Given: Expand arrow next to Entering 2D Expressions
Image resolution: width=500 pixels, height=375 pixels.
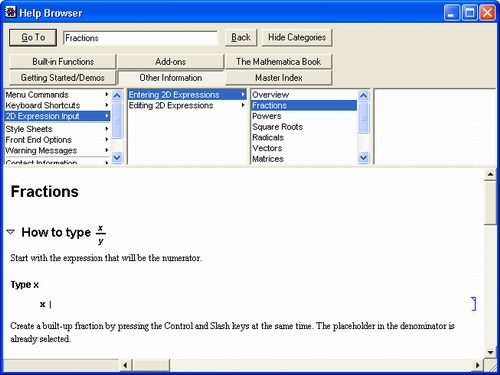Looking at the screenshot, I should 243,95.
